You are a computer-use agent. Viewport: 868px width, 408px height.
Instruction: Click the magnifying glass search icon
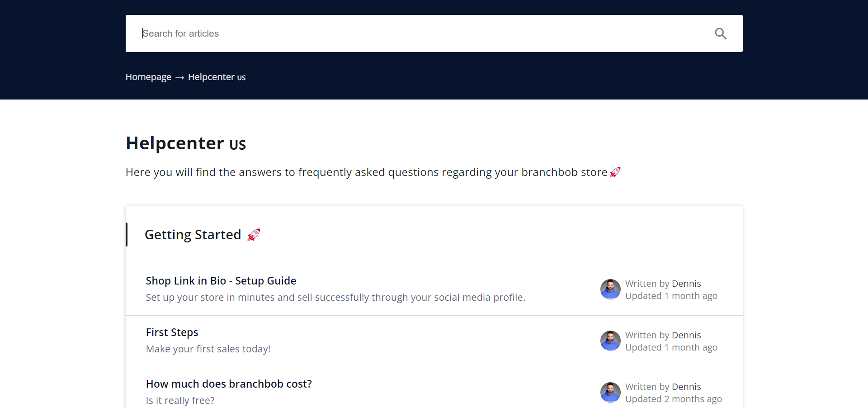pos(721,33)
